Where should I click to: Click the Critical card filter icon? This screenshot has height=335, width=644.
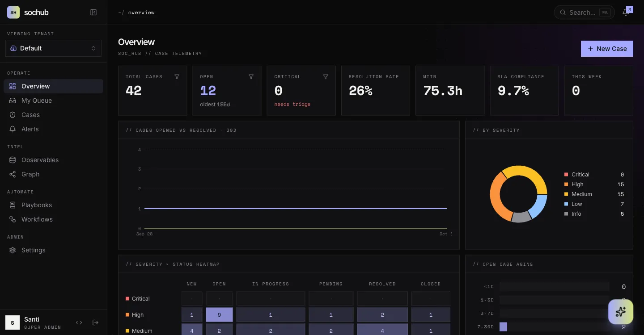pyautogui.click(x=326, y=77)
